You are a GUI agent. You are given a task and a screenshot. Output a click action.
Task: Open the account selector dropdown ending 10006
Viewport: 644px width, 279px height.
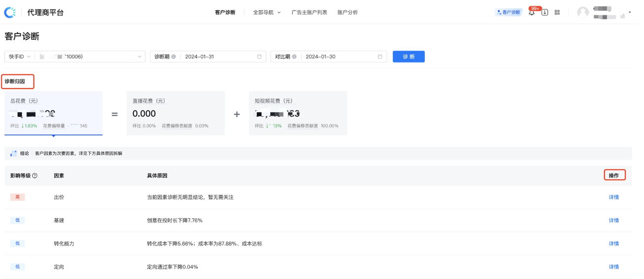click(x=90, y=57)
